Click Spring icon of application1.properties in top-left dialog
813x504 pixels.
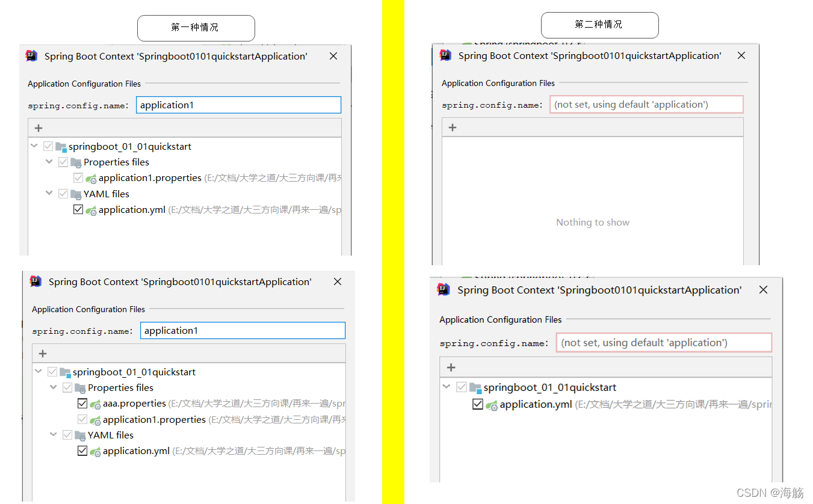pyautogui.click(x=91, y=179)
